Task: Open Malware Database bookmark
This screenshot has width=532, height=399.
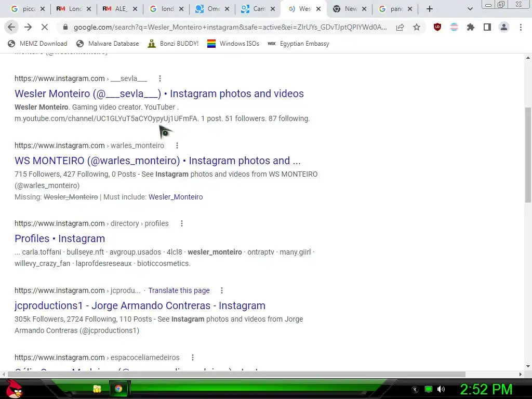Action: (x=108, y=44)
